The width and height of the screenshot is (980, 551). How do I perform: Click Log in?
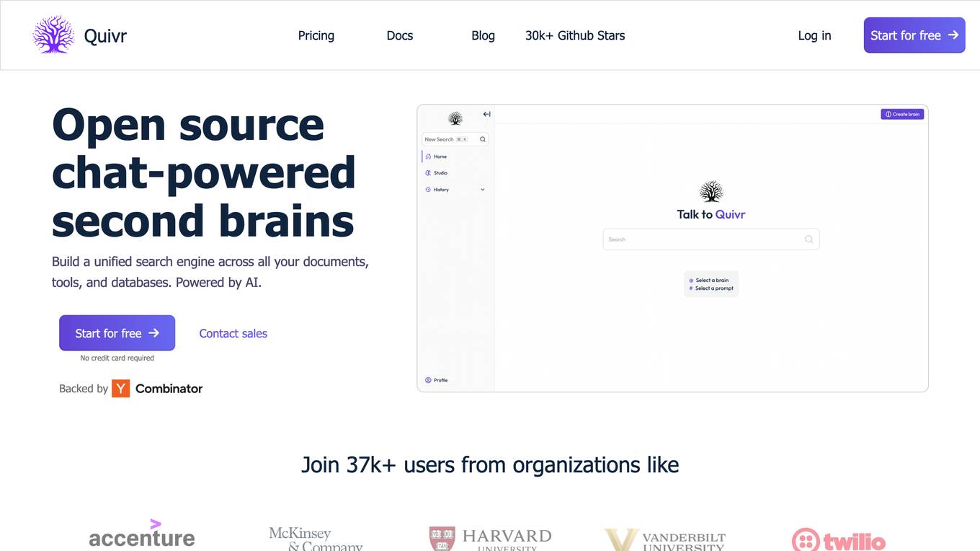pyautogui.click(x=814, y=35)
